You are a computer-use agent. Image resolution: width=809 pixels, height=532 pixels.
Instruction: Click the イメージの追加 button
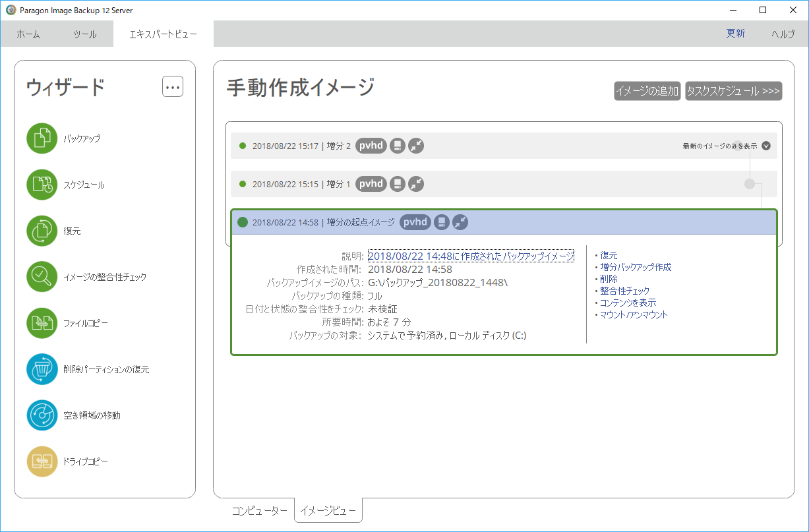(647, 92)
